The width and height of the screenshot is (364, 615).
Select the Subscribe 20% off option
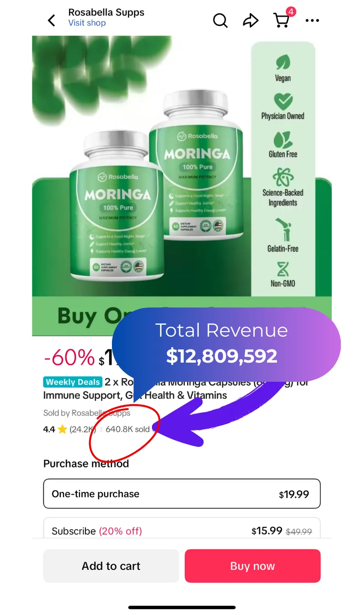click(182, 528)
